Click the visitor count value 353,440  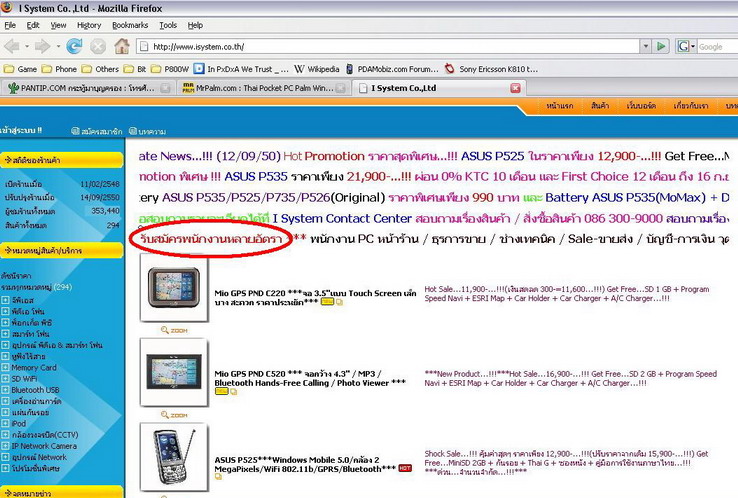pyautogui.click(x=105, y=211)
